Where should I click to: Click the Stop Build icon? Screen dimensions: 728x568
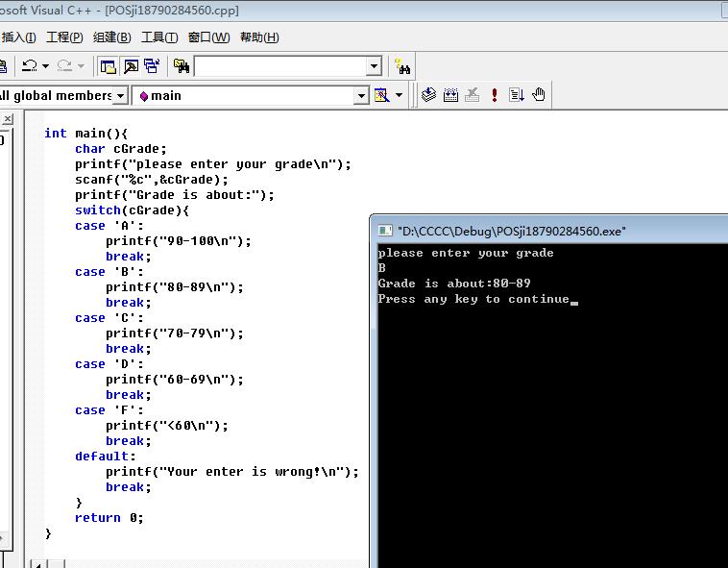tap(473, 95)
